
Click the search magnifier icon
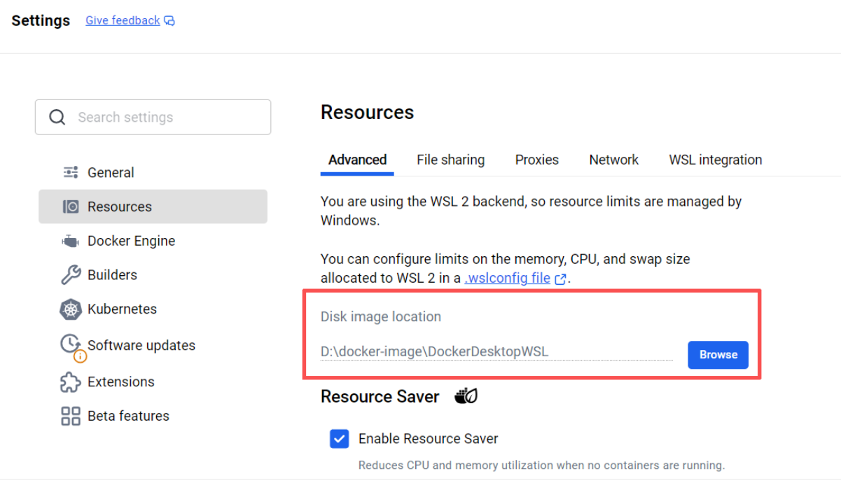pyautogui.click(x=57, y=117)
